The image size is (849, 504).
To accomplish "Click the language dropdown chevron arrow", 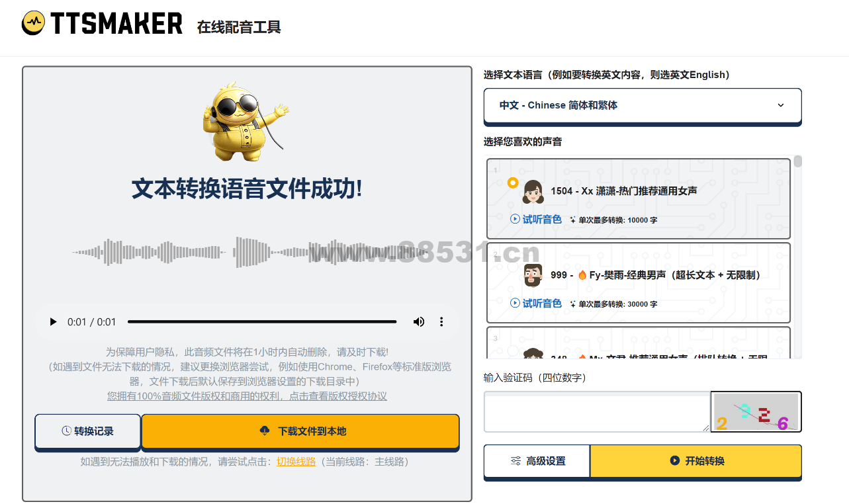I will (780, 105).
